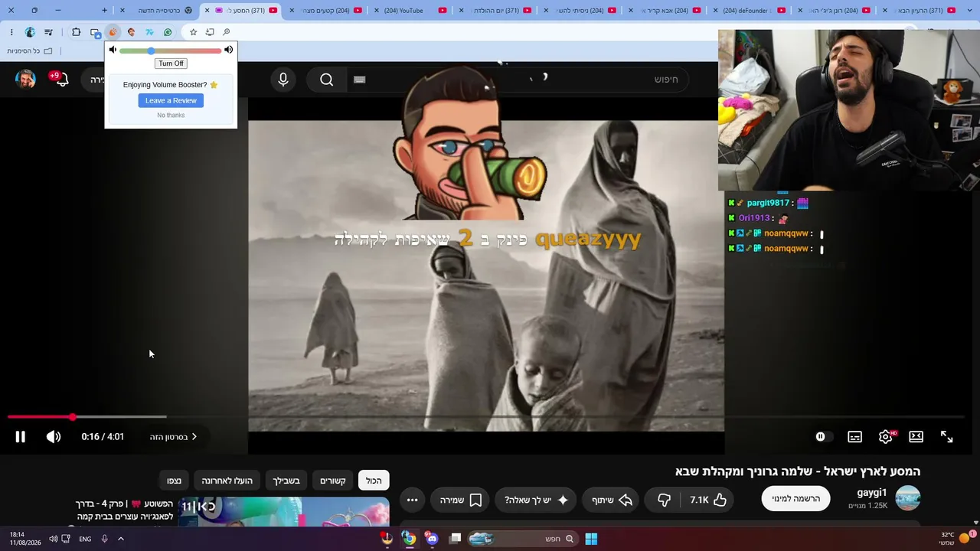Screen dimensions: 980x551
Task: Start YouTube voice search with microphone
Action: pyautogui.click(x=283, y=80)
